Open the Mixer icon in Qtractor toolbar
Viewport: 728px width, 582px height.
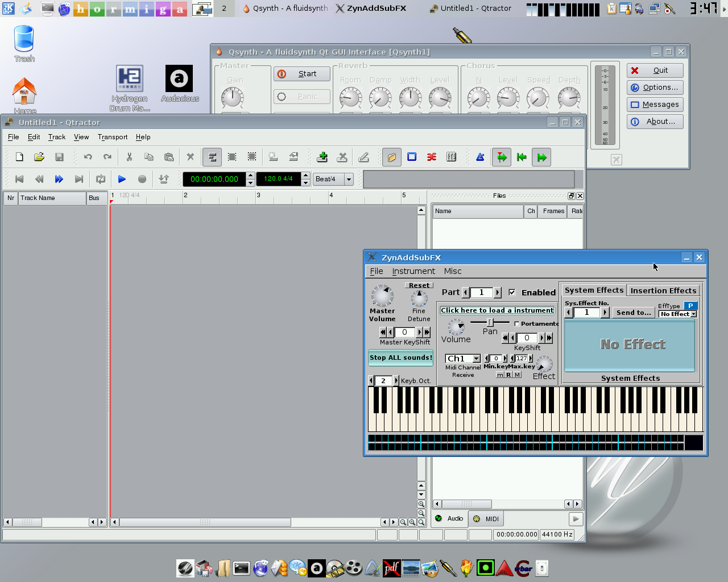tap(452, 157)
